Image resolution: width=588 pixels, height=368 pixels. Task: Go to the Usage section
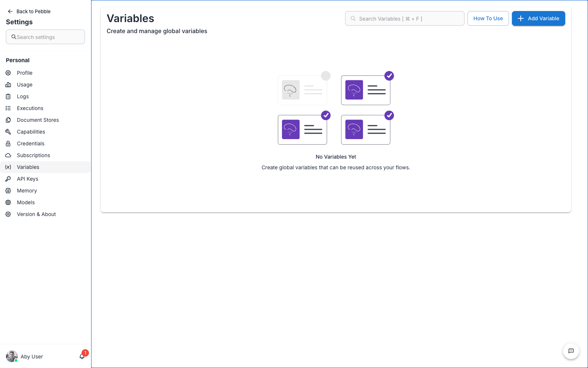45,85
